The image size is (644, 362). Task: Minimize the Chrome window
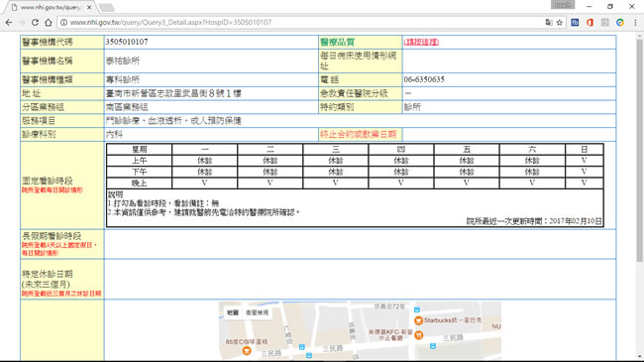(x=589, y=7)
